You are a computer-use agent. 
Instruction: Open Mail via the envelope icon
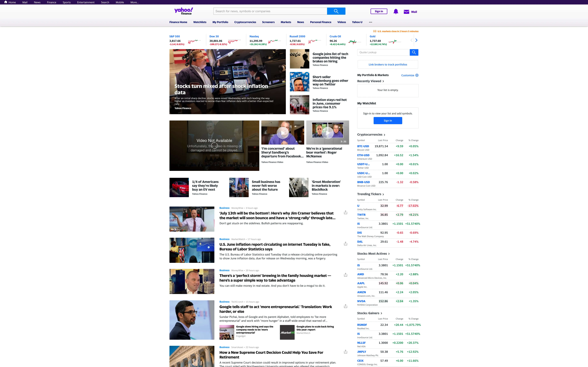pyautogui.click(x=406, y=11)
